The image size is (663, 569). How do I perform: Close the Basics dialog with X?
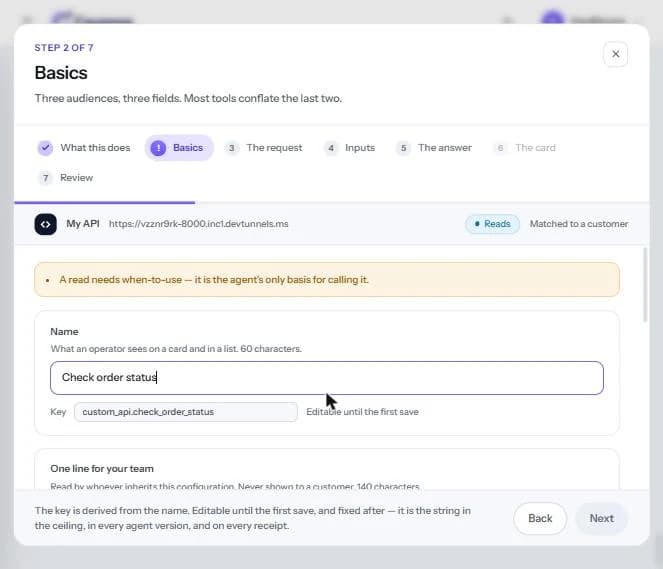pos(615,54)
